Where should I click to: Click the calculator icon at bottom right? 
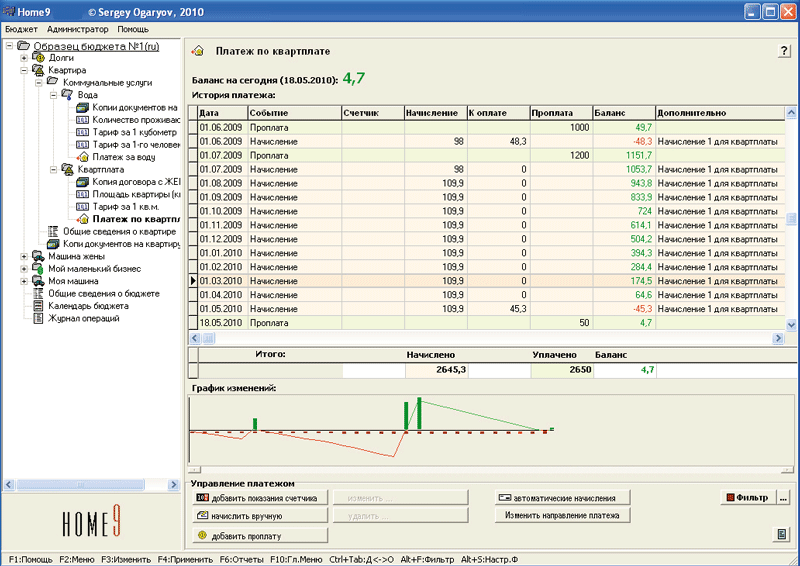[780, 535]
